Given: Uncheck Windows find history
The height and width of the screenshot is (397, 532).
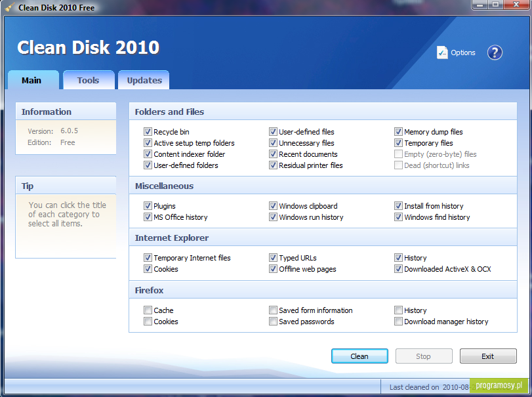Looking at the screenshot, I should (398, 217).
